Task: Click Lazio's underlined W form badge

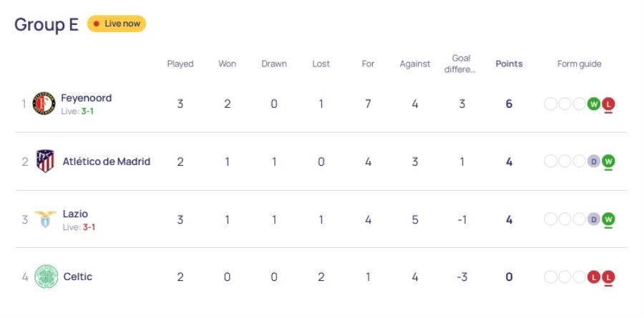Action: pos(608,219)
